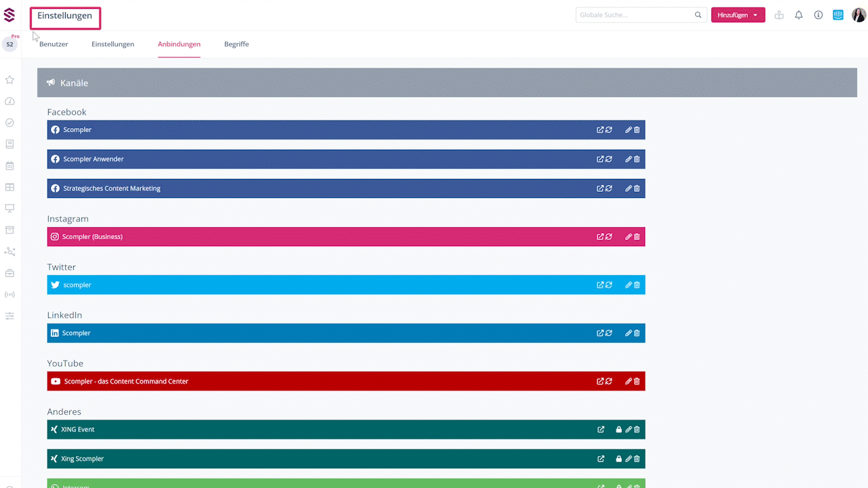Refresh the scompler Twitter channel connection
The width and height of the screenshot is (868, 488).
click(609, 285)
